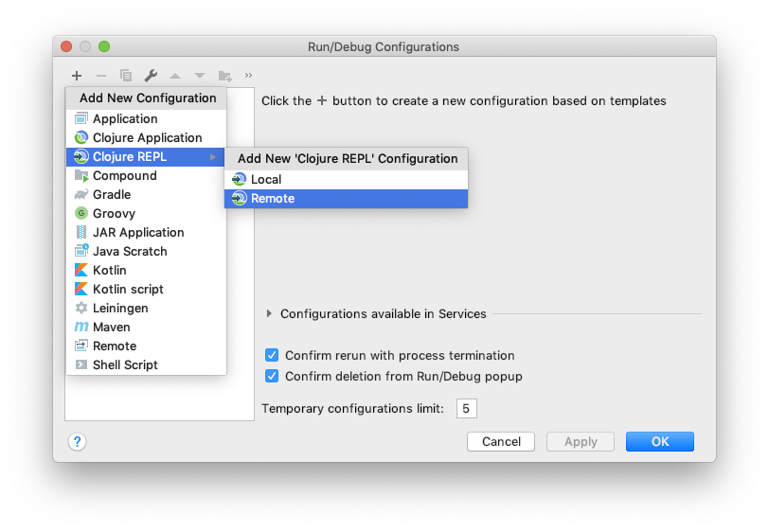The image size is (769, 532).
Task: Toggle Confirm deletion from Run/Debug popup
Action: pos(272,376)
